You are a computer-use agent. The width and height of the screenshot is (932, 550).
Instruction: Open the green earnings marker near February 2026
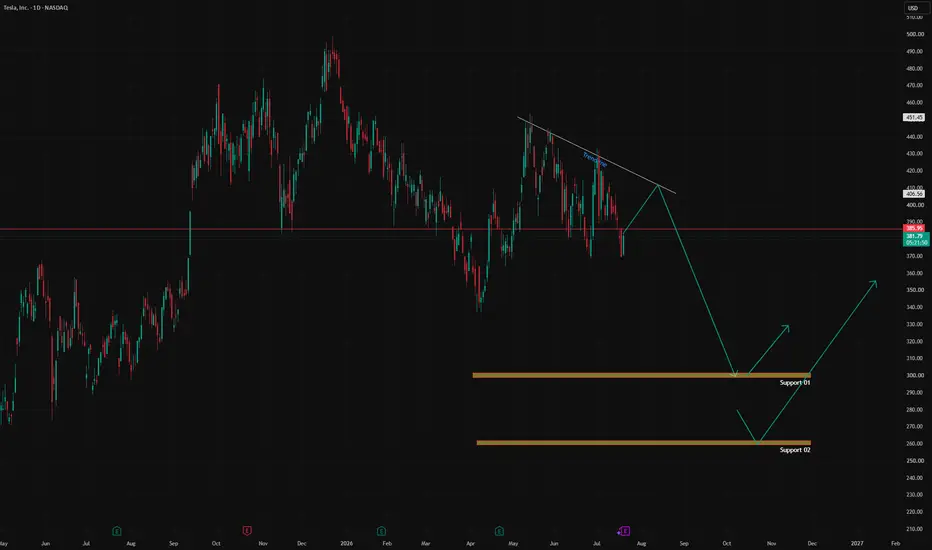point(382,531)
